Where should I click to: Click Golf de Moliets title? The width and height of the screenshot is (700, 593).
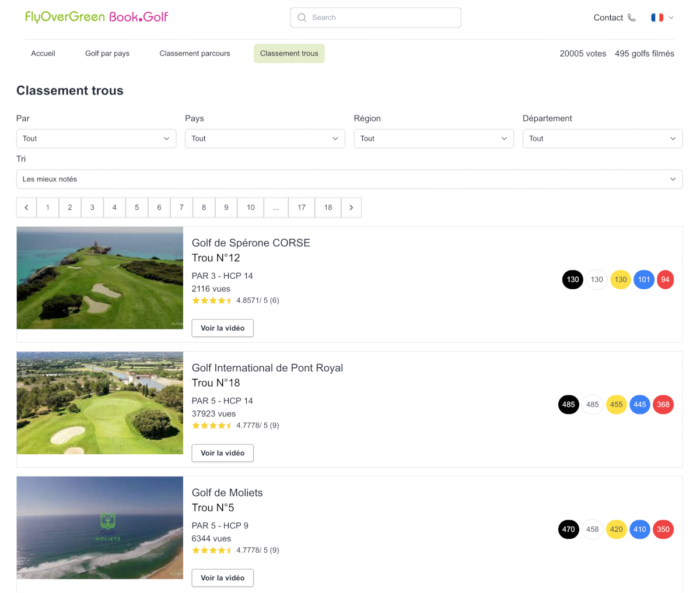(228, 493)
